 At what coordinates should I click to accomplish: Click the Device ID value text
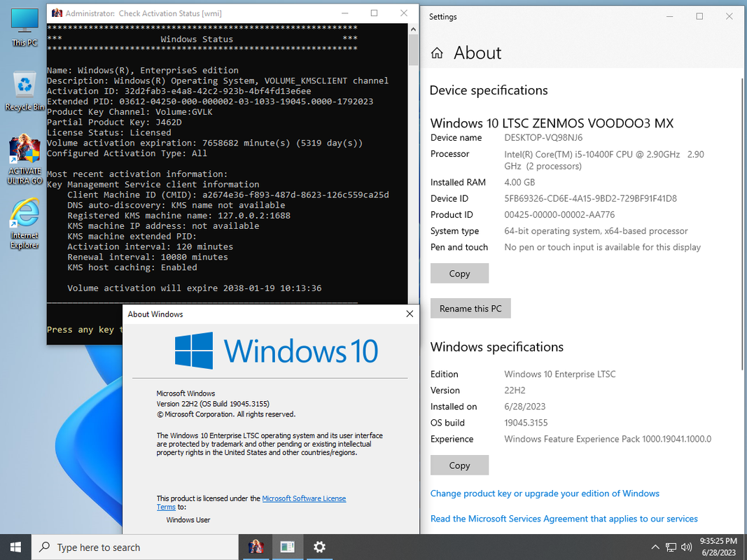click(x=590, y=199)
